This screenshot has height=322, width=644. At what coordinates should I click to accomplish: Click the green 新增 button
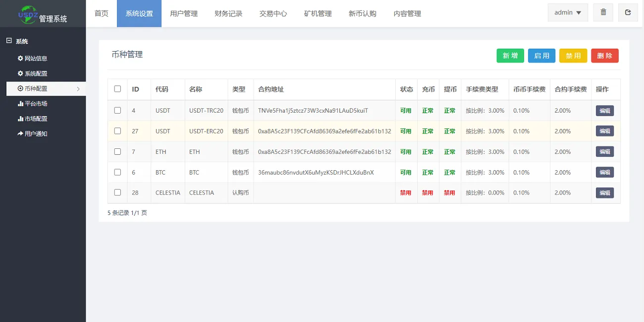510,56
